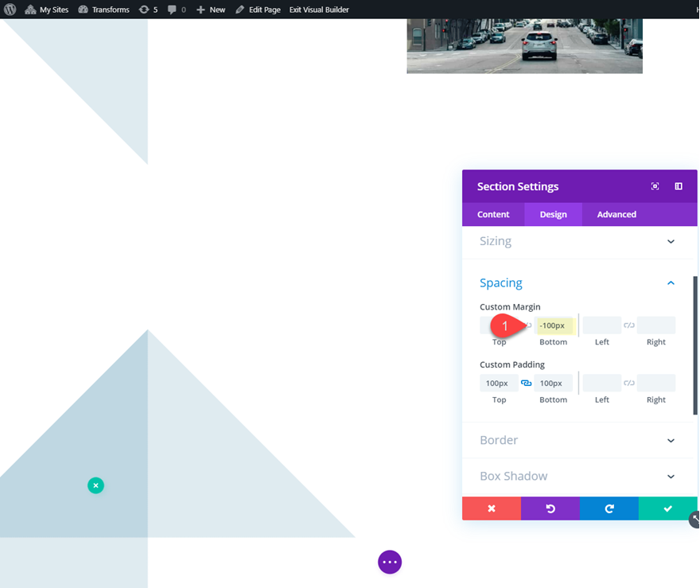This screenshot has height=588, width=700.
Task: Switch to the Content tab
Action: click(493, 214)
